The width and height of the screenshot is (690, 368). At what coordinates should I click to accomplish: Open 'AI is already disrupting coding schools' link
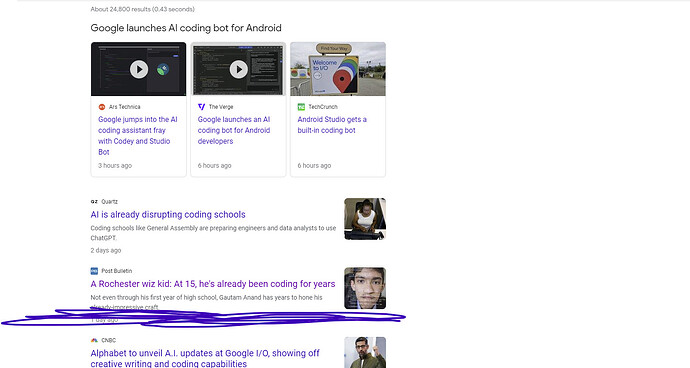click(x=168, y=214)
